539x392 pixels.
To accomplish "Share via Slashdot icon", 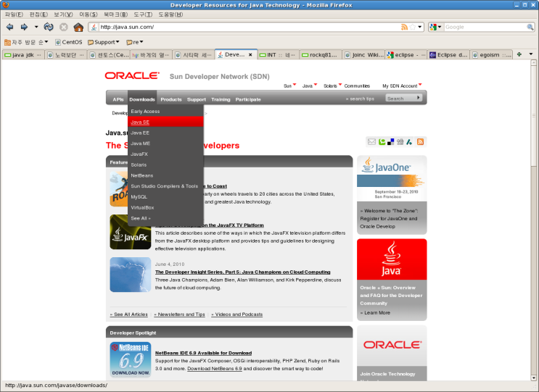I will [x=409, y=142].
